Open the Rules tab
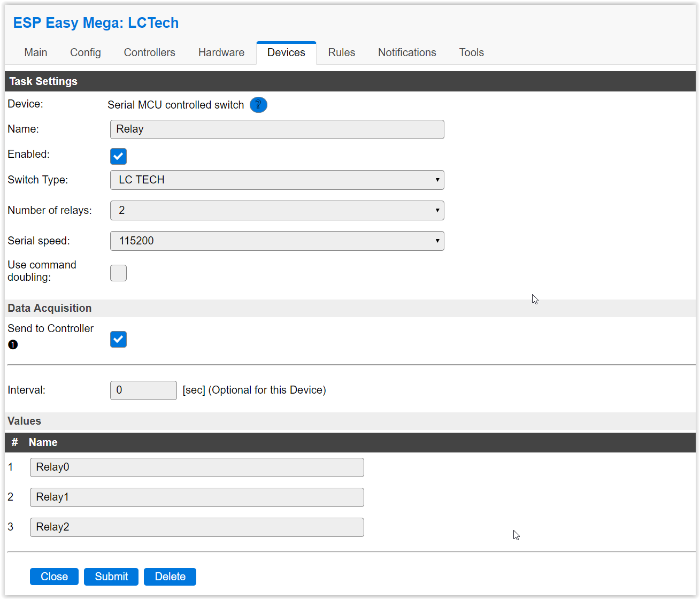 click(x=342, y=52)
